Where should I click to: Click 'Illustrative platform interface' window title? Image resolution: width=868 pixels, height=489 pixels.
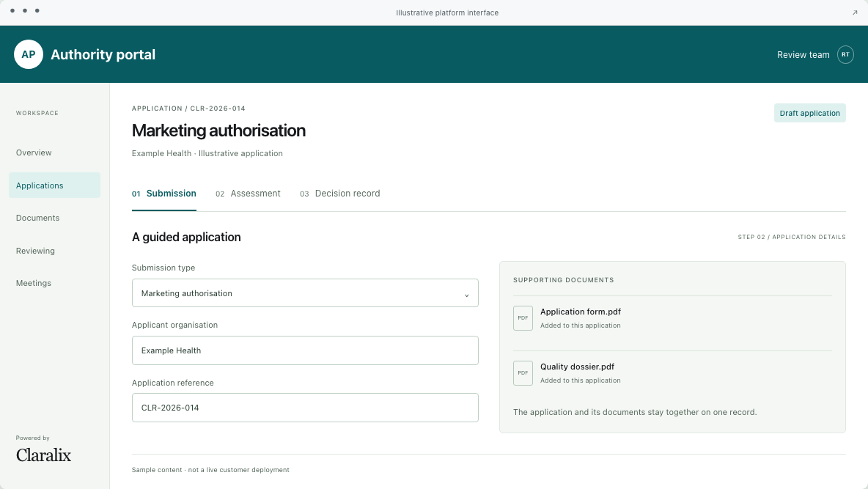(x=447, y=12)
